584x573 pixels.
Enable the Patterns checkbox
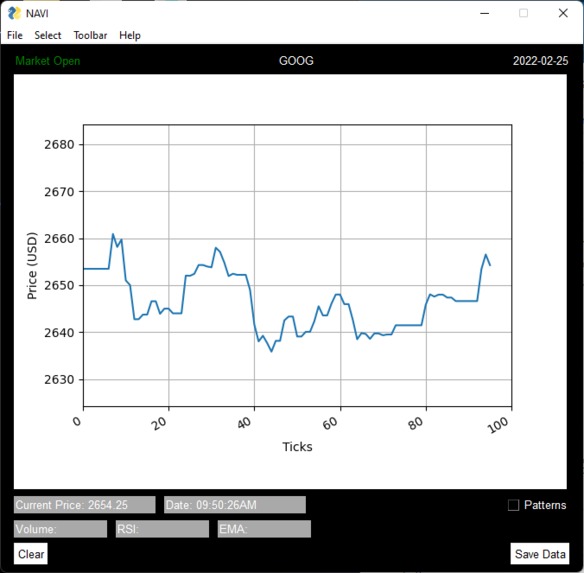point(513,505)
